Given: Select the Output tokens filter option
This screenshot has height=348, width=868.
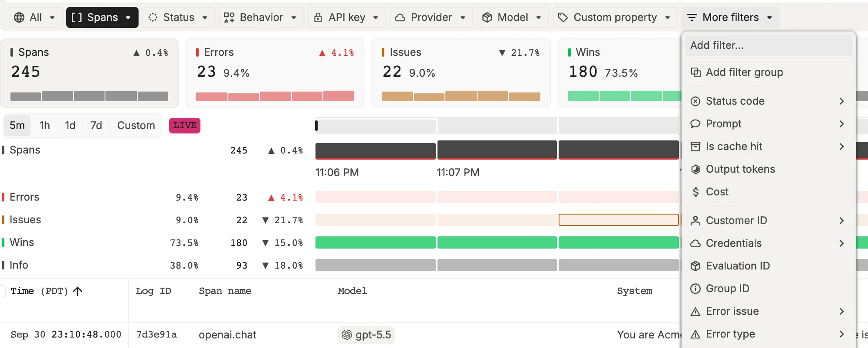Looking at the screenshot, I should coord(768,169).
